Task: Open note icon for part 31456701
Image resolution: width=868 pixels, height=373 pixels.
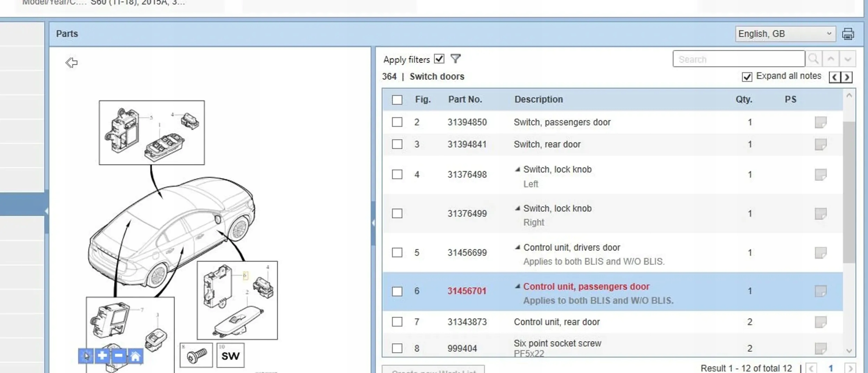Action: (820, 291)
